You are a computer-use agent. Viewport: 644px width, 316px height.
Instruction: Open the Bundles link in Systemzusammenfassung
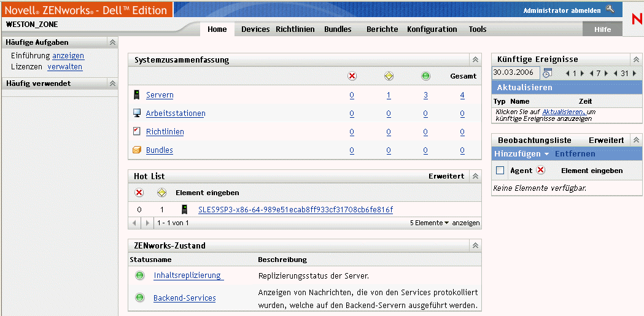[x=160, y=150]
